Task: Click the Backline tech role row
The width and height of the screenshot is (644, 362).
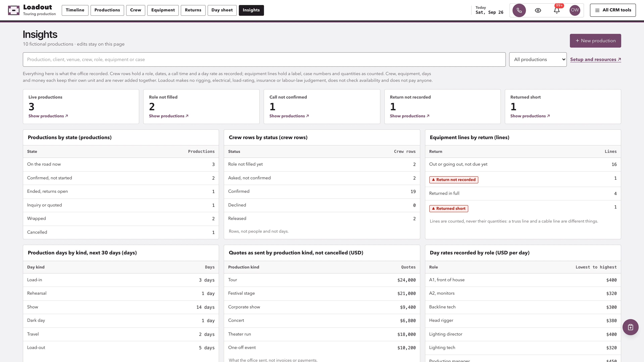Action: pos(523,307)
